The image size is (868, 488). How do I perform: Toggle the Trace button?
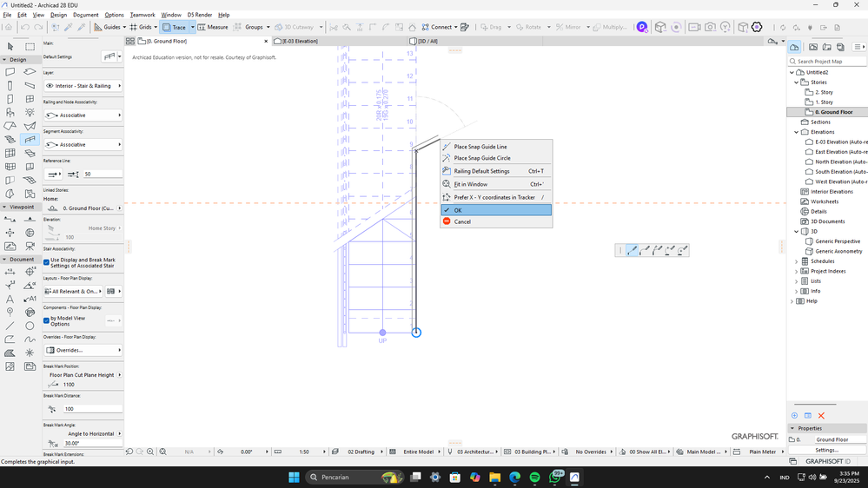(x=175, y=27)
